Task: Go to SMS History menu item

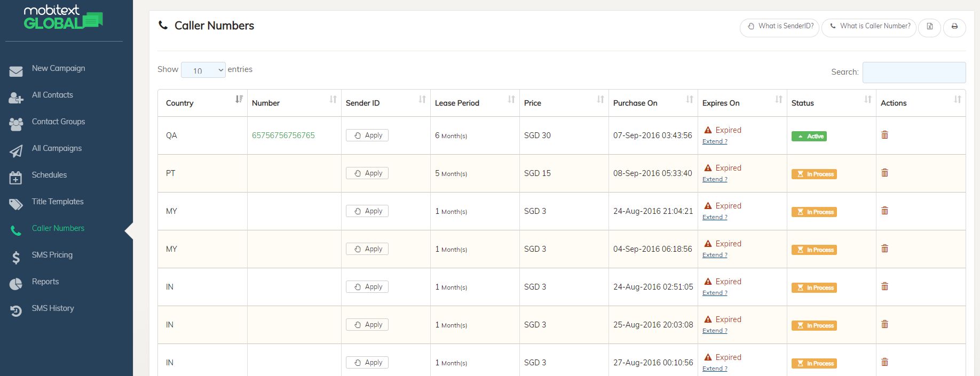Action: coord(53,308)
